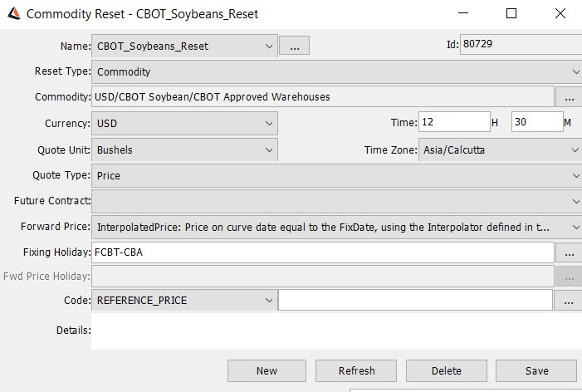Open Fixing Holiday ellipsis browse button

(x=569, y=252)
